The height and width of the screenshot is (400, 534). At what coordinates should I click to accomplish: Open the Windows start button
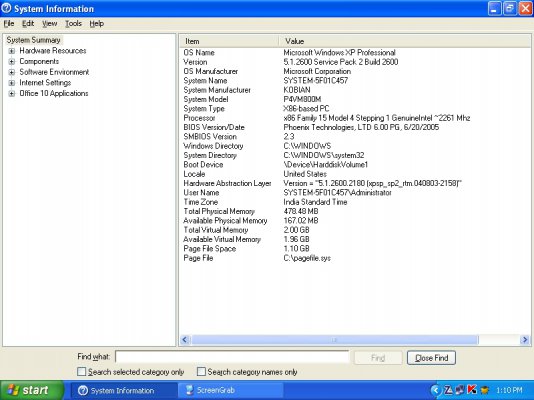(32, 390)
